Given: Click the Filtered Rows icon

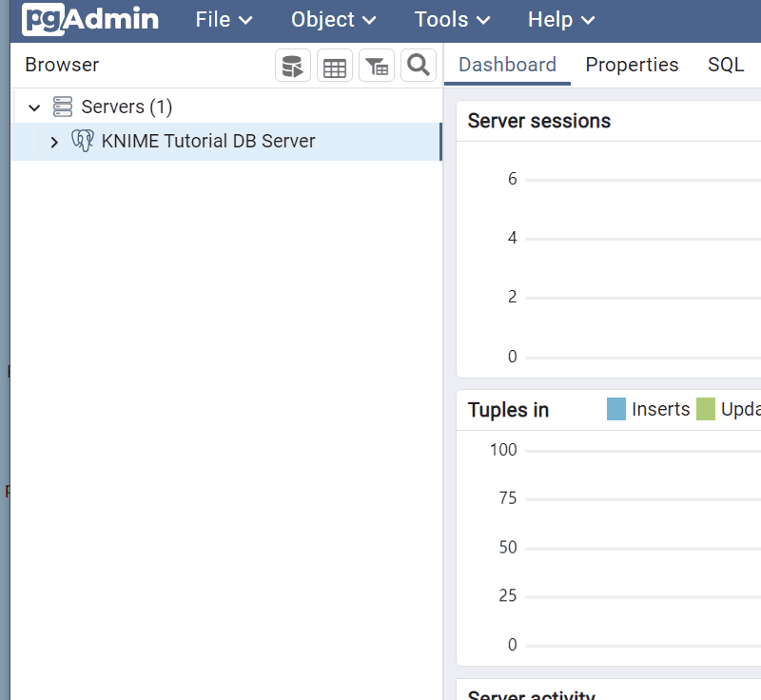Looking at the screenshot, I should pyautogui.click(x=377, y=65).
